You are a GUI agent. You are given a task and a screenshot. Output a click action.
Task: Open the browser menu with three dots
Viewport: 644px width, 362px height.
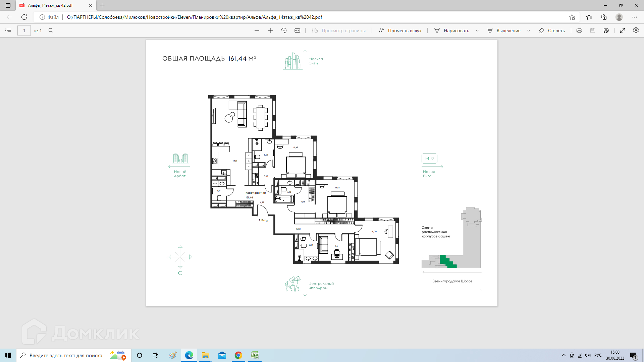(x=635, y=17)
